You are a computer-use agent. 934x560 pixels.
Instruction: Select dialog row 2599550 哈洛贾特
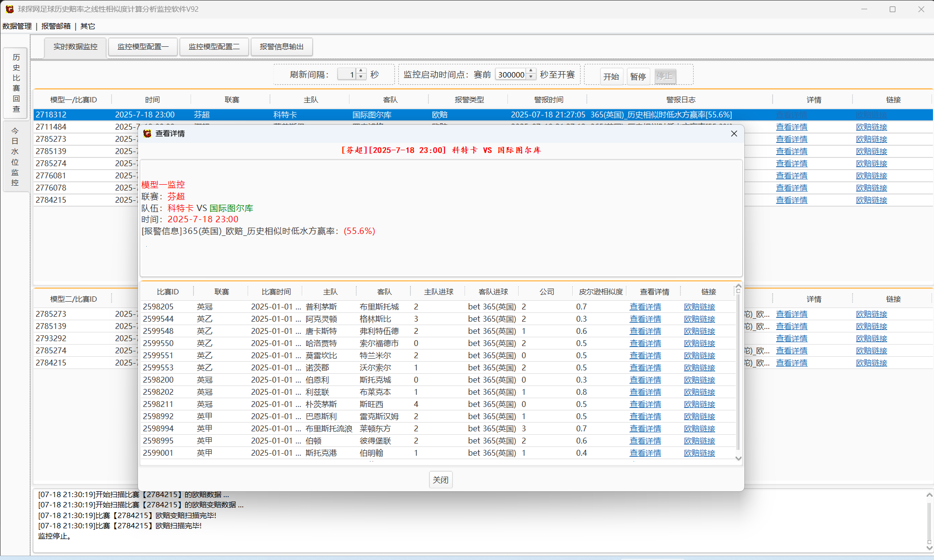tap(438, 344)
